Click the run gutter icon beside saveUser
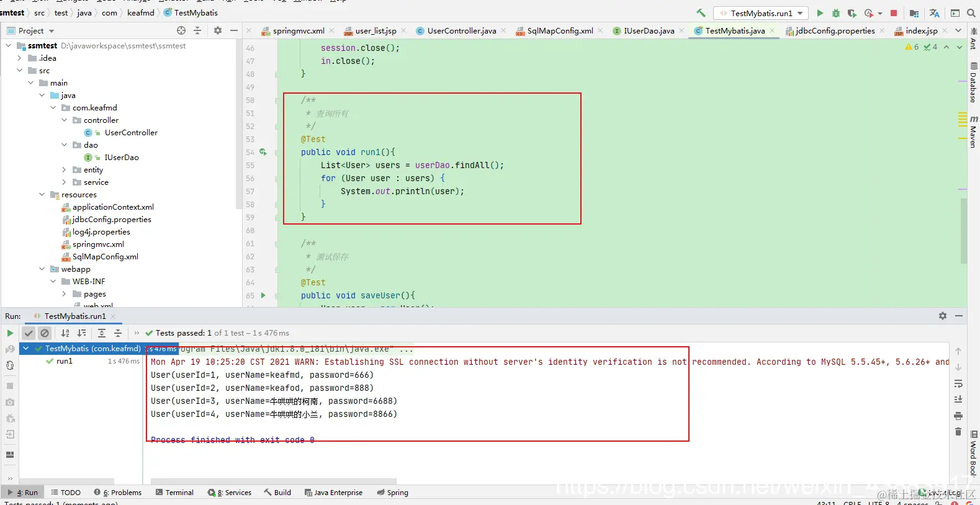 263,295
